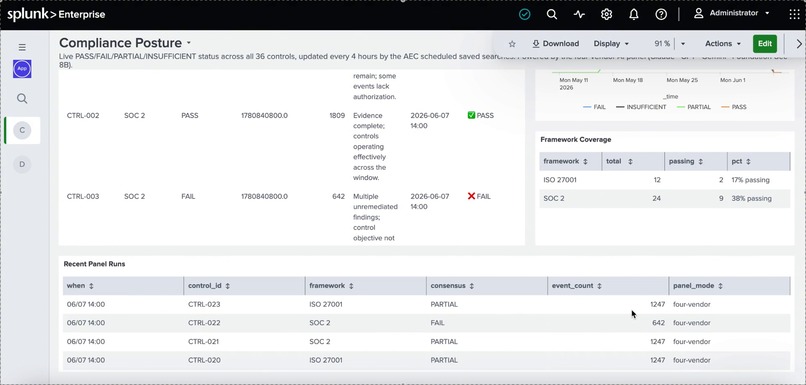Open the notifications bell
This screenshot has width=806, height=385.
(x=634, y=14)
